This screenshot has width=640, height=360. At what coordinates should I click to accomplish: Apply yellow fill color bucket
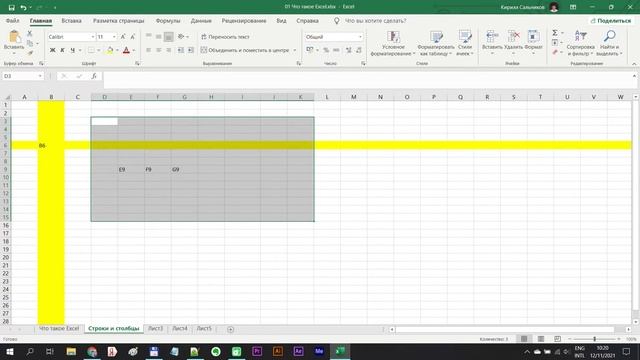pos(110,50)
